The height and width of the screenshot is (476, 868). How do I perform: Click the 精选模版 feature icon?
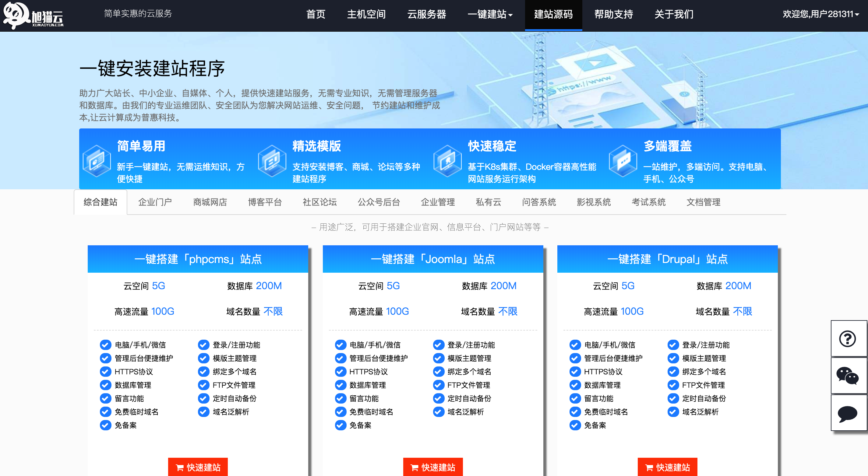click(272, 161)
